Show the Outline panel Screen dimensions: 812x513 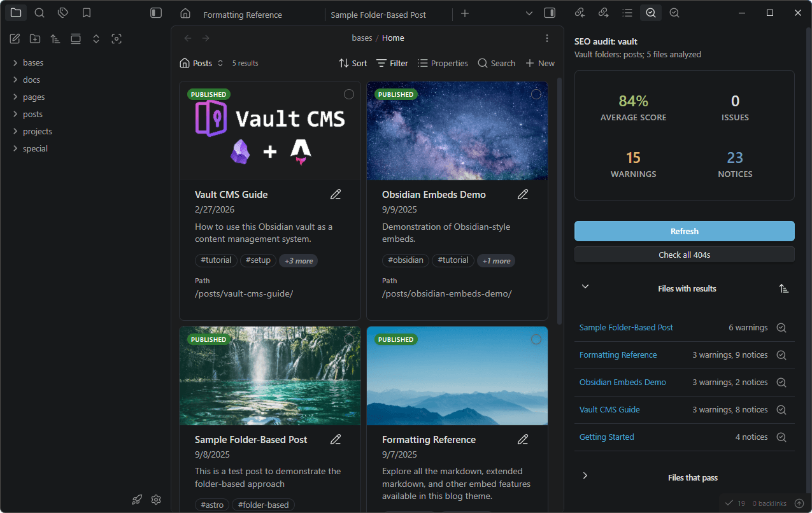tap(627, 13)
